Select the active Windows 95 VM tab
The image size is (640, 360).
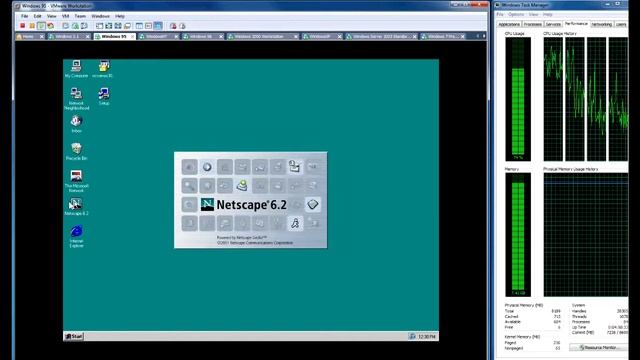pos(114,36)
